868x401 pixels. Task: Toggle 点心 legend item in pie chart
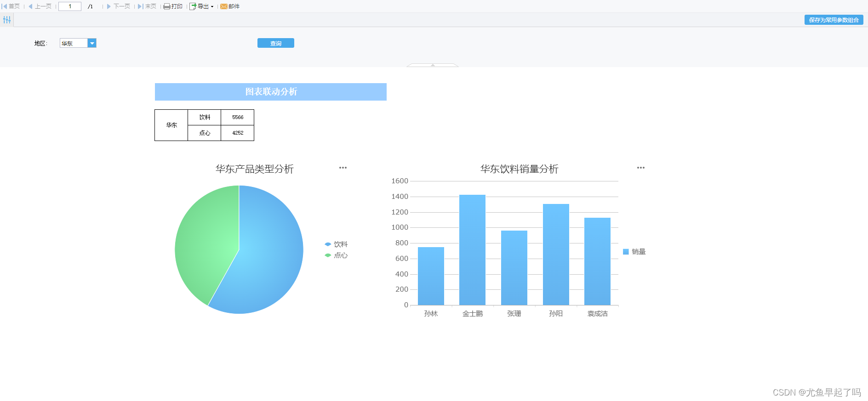336,255
